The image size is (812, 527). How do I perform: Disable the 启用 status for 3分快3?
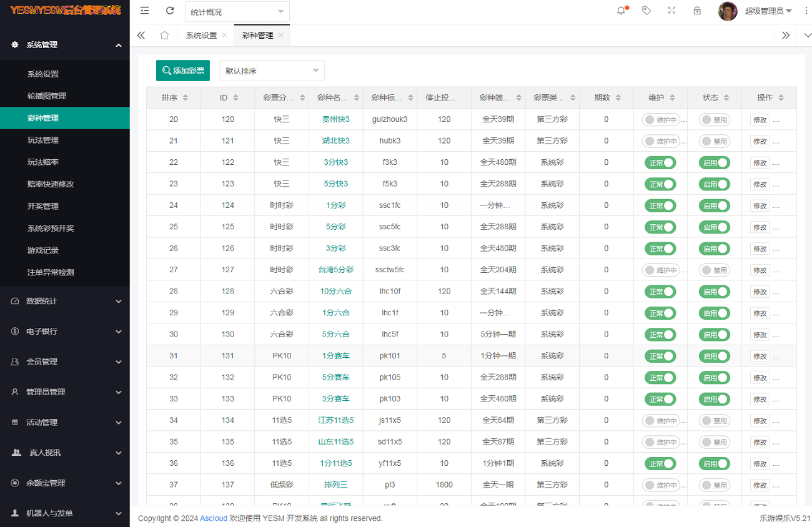714,162
